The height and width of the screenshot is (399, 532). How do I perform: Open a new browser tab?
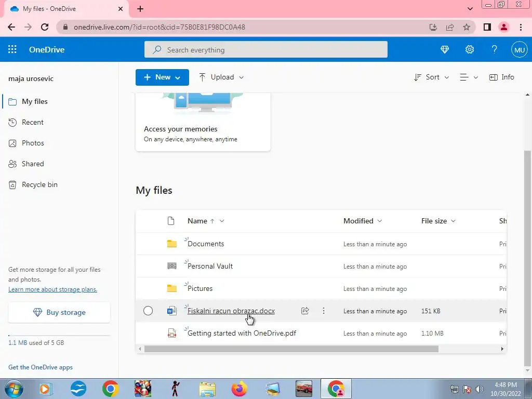140,9
